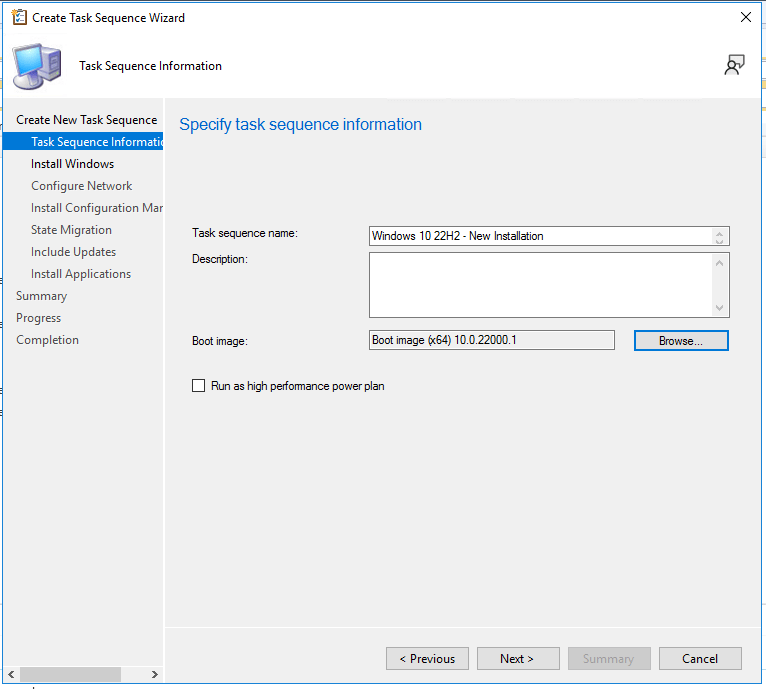Screen dimensions: 766x689
Task: Click Description box scroll down arrow
Action: coord(719,307)
